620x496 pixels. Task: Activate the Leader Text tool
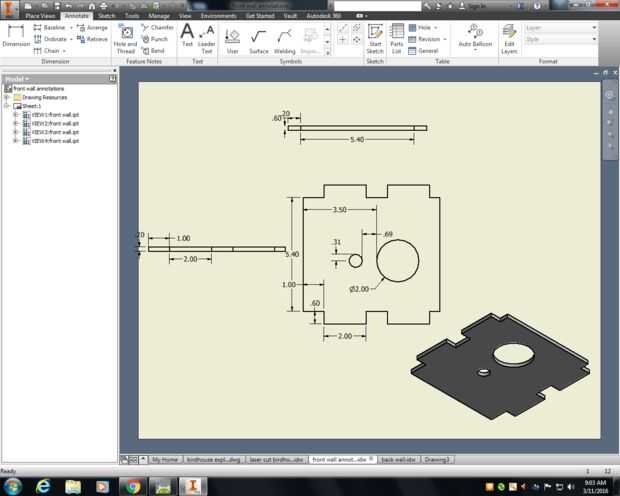206,39
